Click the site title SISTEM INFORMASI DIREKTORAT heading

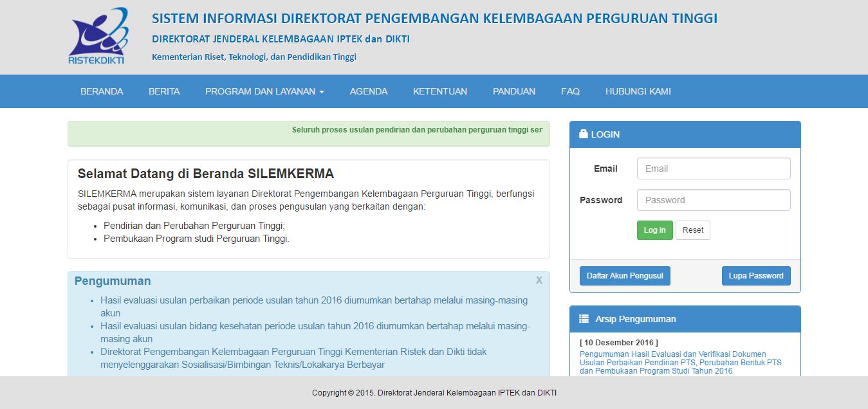[x=434, y=18]
